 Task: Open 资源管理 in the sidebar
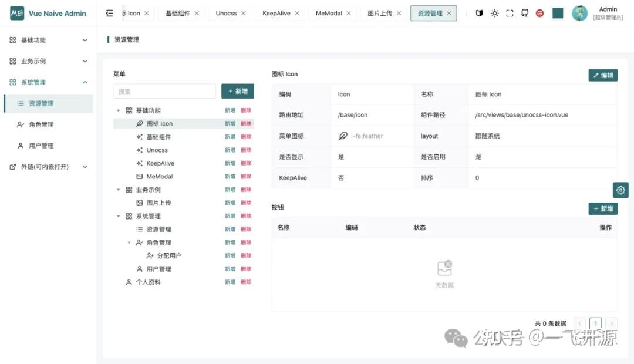pyautogui.click(x=48, y=103)
